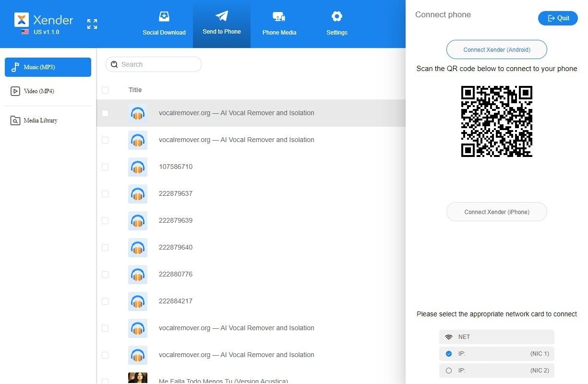Click the NET network row
Image resolution: width=588 pixels, height=384 pixels.
[497, 337]
